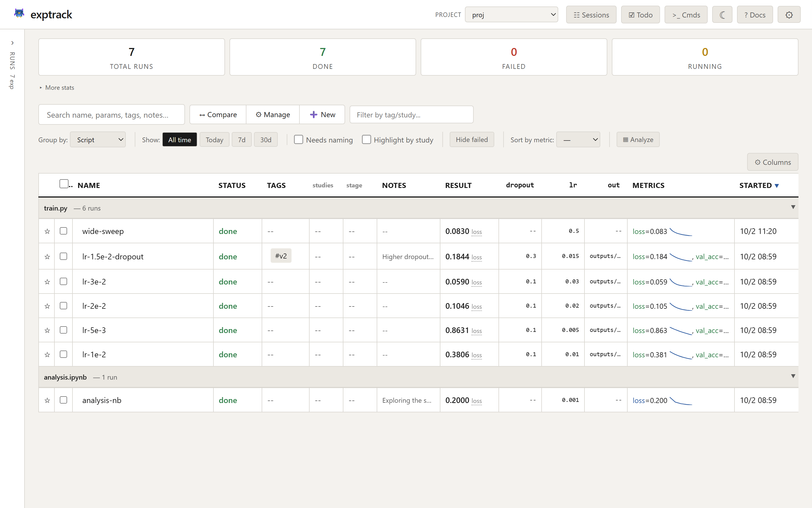Click the STARTED sort arrow indicator

point(777,186)
